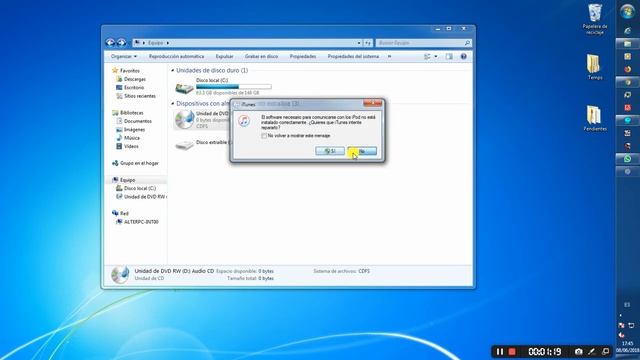This screenshot has height=360, width=640.
Task: Click 'Grabar en disco' in the toolbar
Action: pos(261,56)
